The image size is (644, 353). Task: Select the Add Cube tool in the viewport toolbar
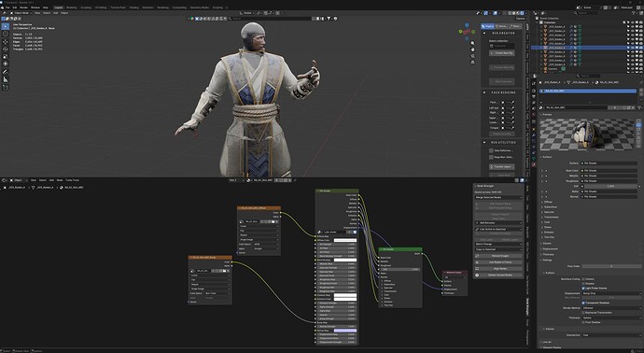click(6, 87)
